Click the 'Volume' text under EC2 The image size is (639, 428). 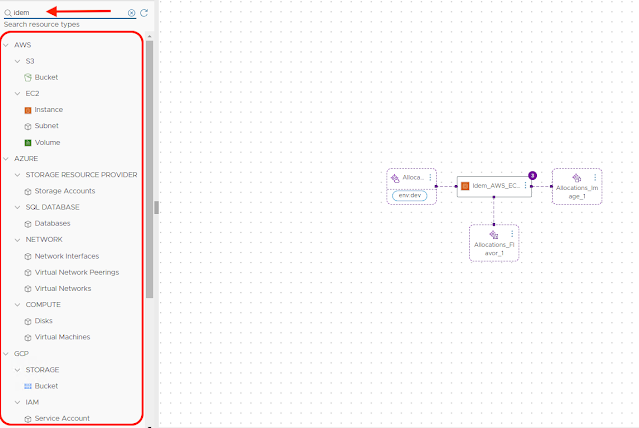pos(48,142)
